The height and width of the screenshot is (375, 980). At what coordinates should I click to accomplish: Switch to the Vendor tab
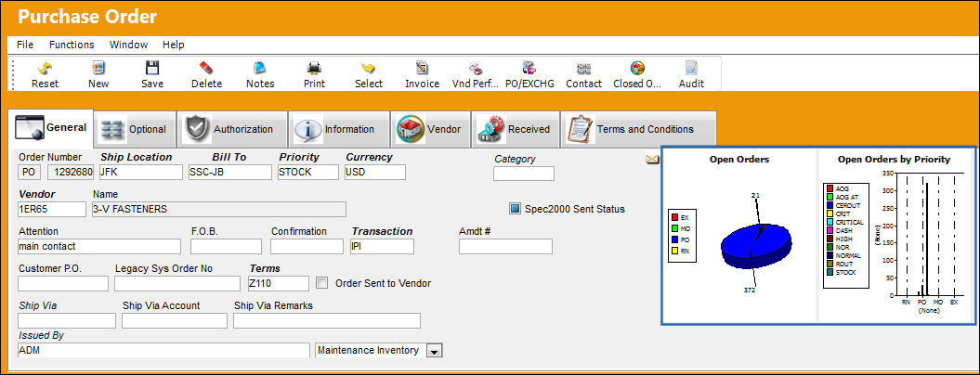click(431, 129)
